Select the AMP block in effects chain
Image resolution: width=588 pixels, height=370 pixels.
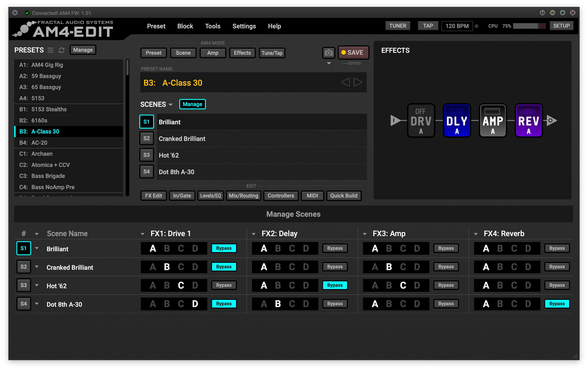tap(493, 121)
